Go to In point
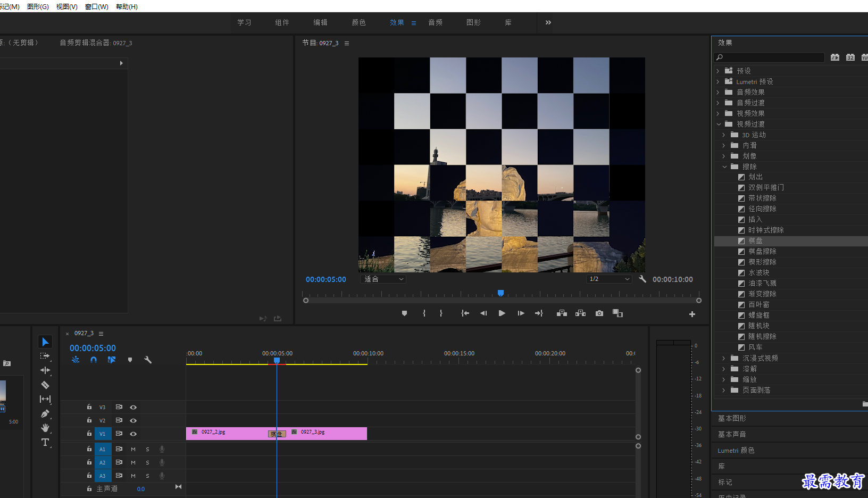Image resolution: width=868 pixels, height=498 pixels. tap(465, 313)
